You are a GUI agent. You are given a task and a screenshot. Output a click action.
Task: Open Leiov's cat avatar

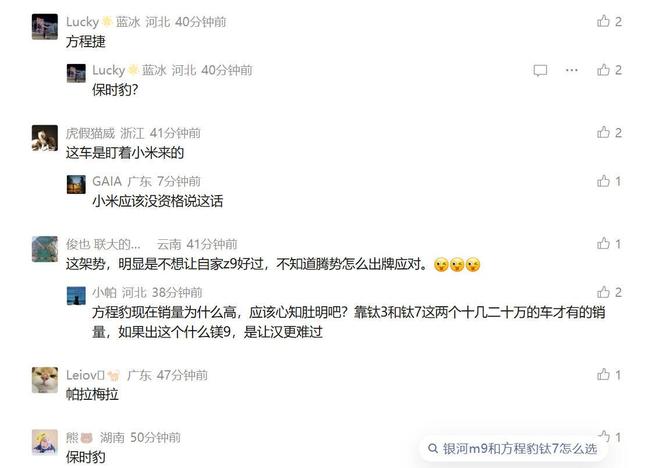click(x=45, y=380)
